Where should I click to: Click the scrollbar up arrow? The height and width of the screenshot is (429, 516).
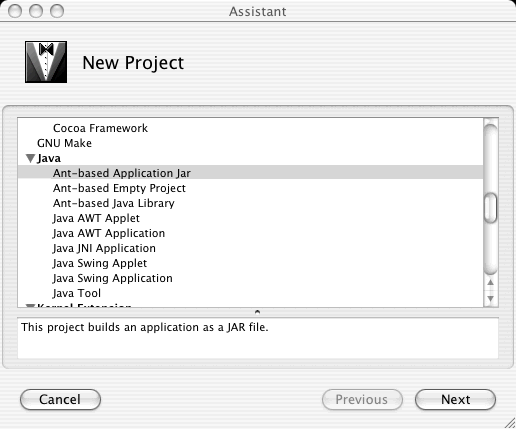pyautogui.click(x=490, y=283)
